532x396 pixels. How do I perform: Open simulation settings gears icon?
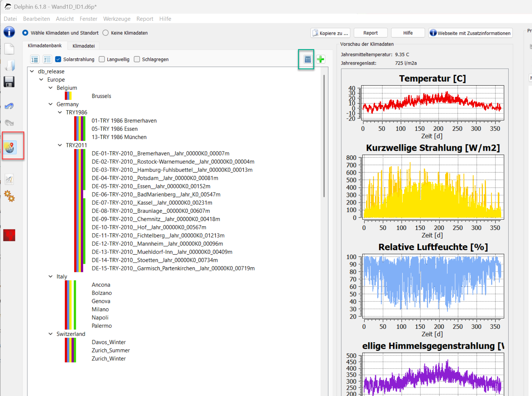coord(9,196)
